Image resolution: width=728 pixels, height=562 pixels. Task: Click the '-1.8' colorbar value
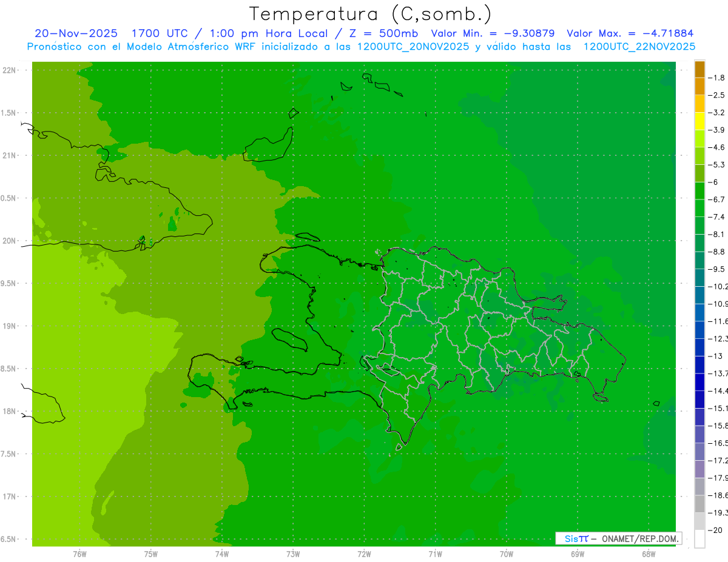point(718,78)
